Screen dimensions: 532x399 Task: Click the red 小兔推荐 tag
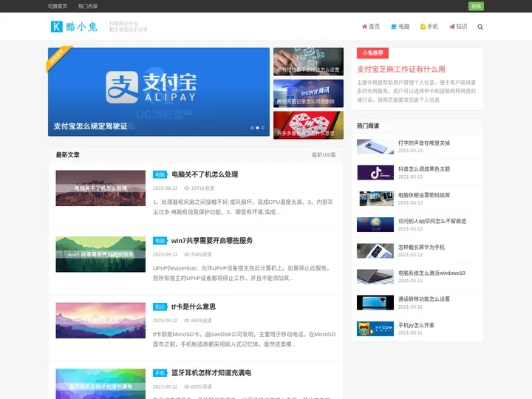click(372, 53)
